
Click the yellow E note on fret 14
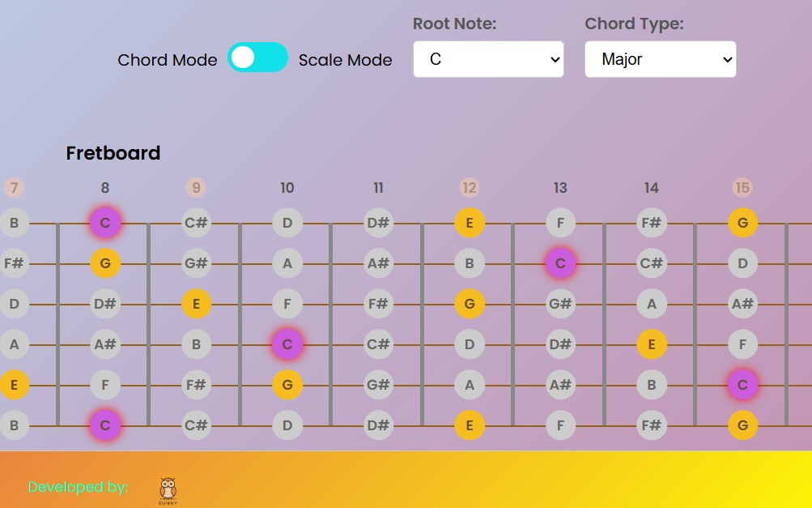(x=652, y=345)
